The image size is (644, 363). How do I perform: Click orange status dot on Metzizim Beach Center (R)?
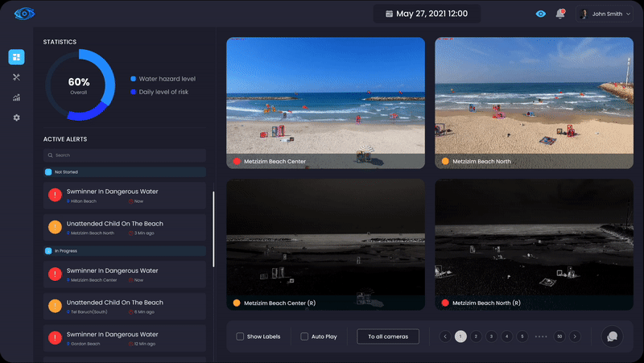pos(237,303)
